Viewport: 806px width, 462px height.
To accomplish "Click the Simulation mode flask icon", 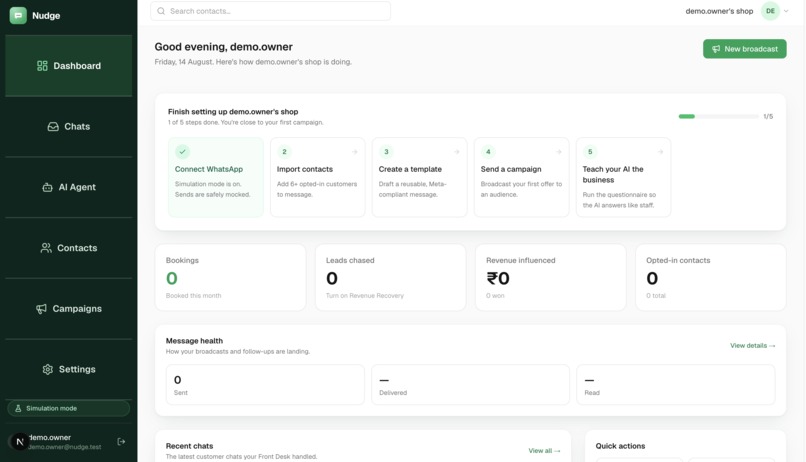I will coord(18,408).
